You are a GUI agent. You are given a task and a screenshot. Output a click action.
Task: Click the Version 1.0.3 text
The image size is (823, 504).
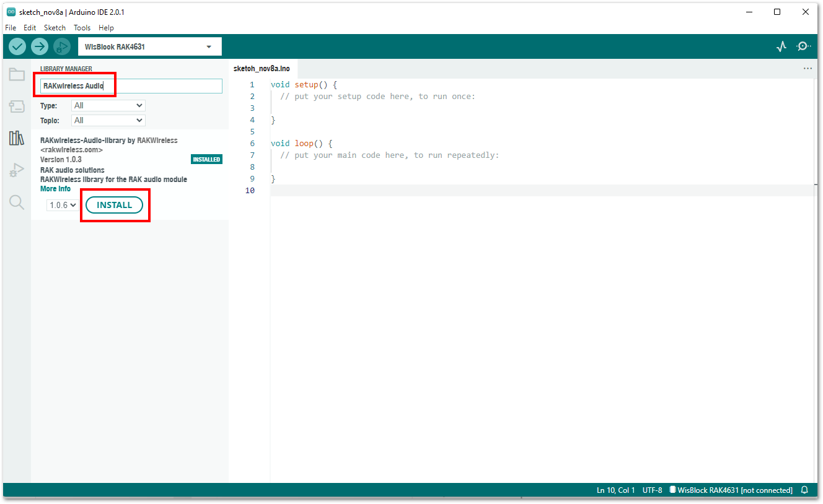click(61, 160)
